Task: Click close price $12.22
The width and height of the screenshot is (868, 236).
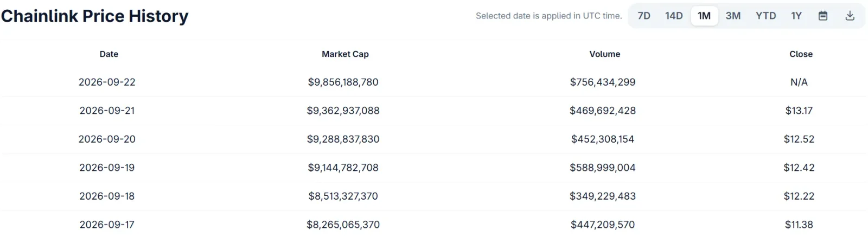Action: (x=799, y=196)
